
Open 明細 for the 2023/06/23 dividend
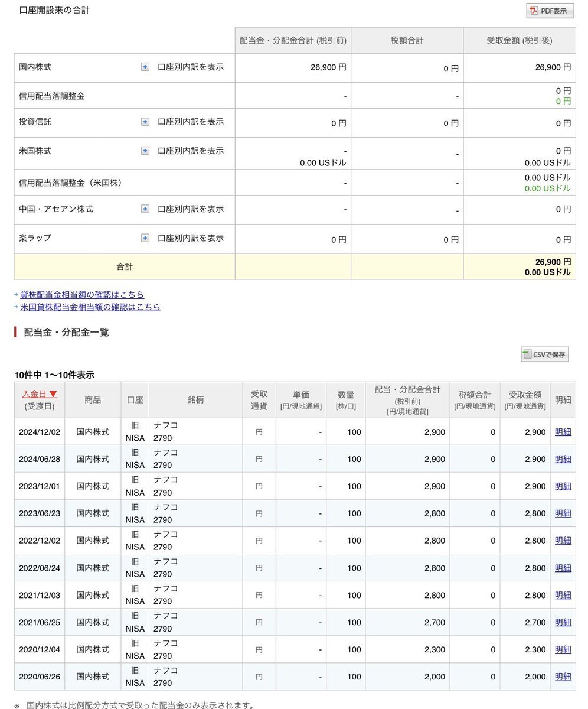point(563,513)
